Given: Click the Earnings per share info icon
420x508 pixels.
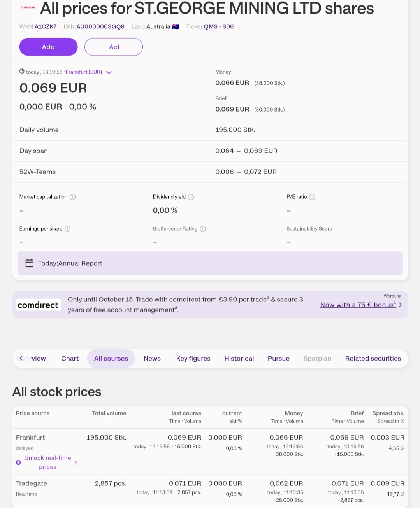Looking at the screenshot, I should coord(68,229).
